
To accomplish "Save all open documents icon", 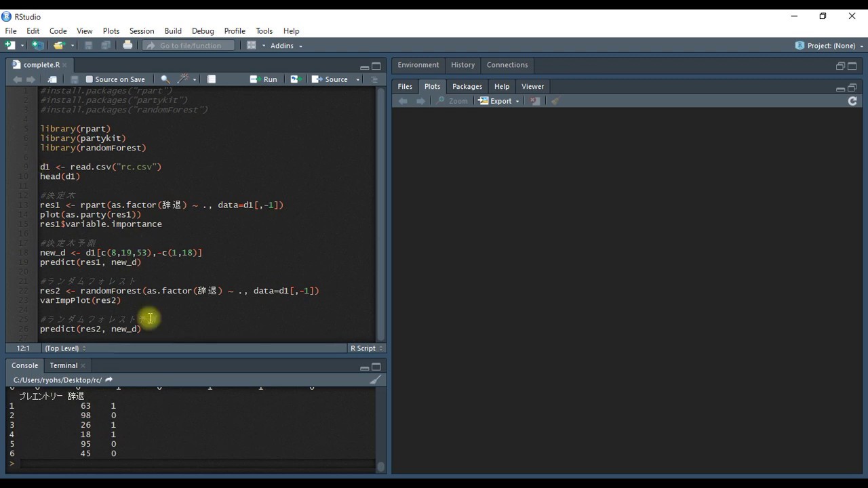I will pyautogui.click(x=106, y=45).
